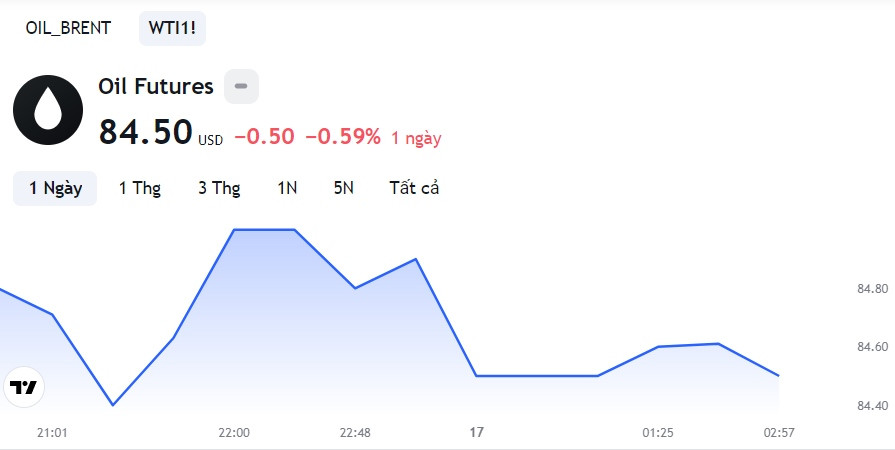Select the WTI1! symbol tab
Viewport: 895px width, 450px height.
click(x=172, y=28)
